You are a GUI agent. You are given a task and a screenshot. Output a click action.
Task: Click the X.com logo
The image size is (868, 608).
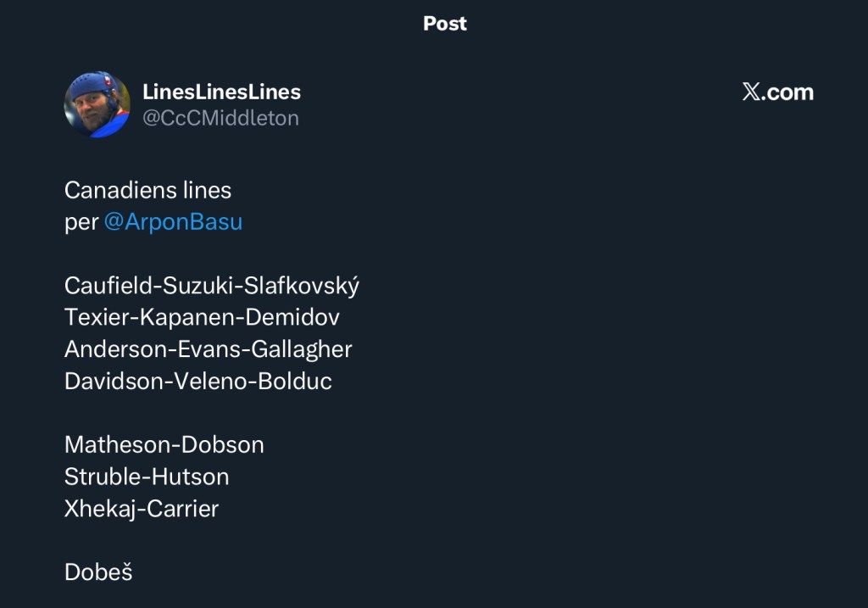tap(777, 92)
